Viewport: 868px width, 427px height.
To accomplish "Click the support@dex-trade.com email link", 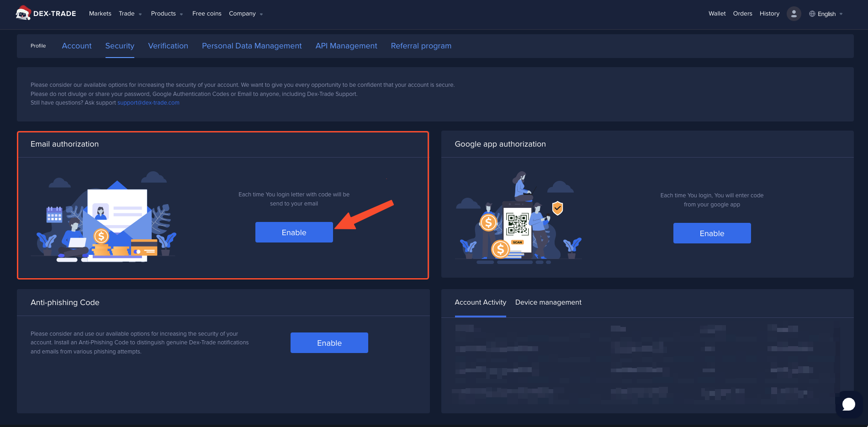I will coord(148,103).
